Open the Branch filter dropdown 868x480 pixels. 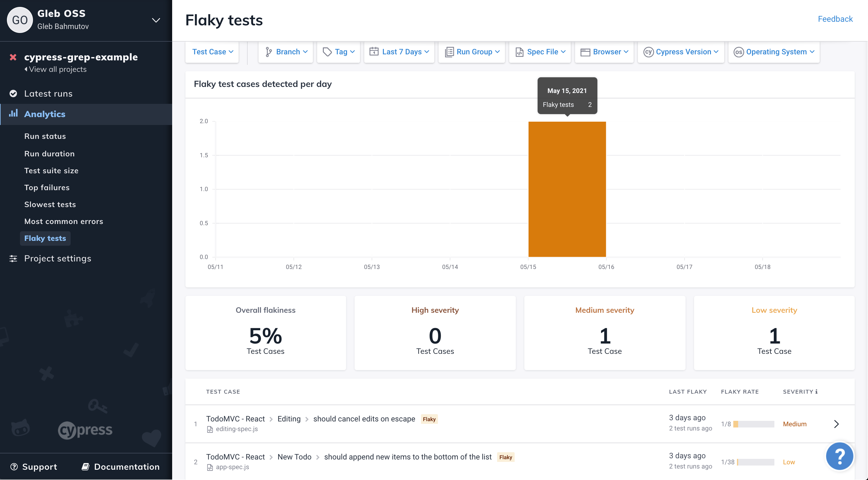pos(286,52)
